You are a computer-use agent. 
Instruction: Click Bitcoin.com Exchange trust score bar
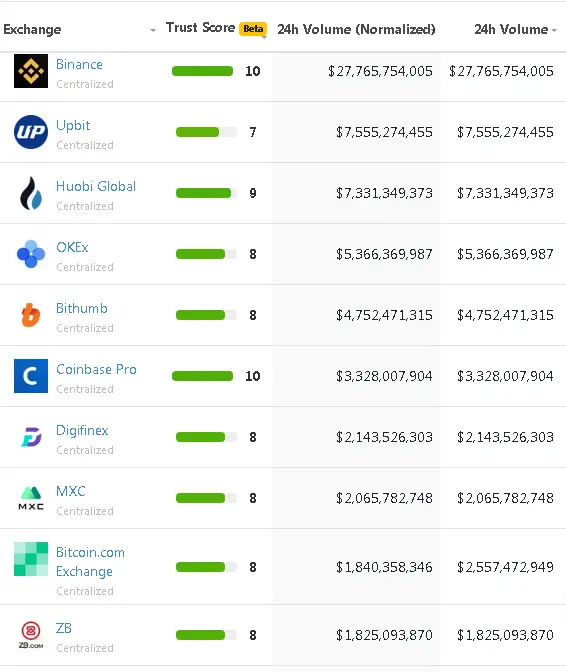coord(207,567)
